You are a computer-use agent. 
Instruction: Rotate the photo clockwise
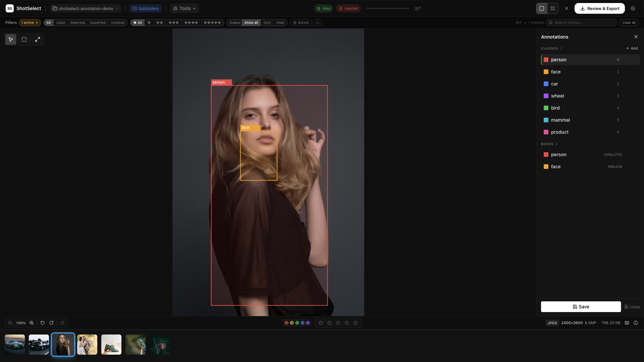point(51,323)
